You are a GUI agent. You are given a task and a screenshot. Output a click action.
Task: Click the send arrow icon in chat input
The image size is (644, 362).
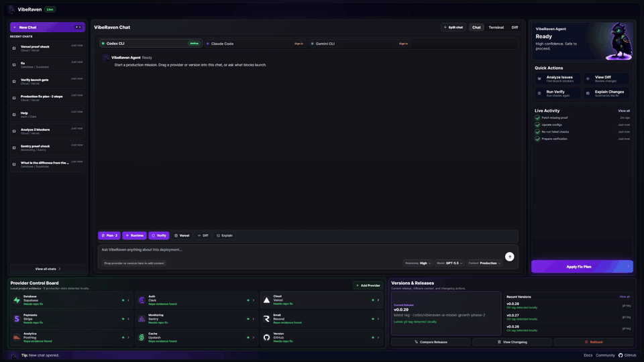point(509,257)
